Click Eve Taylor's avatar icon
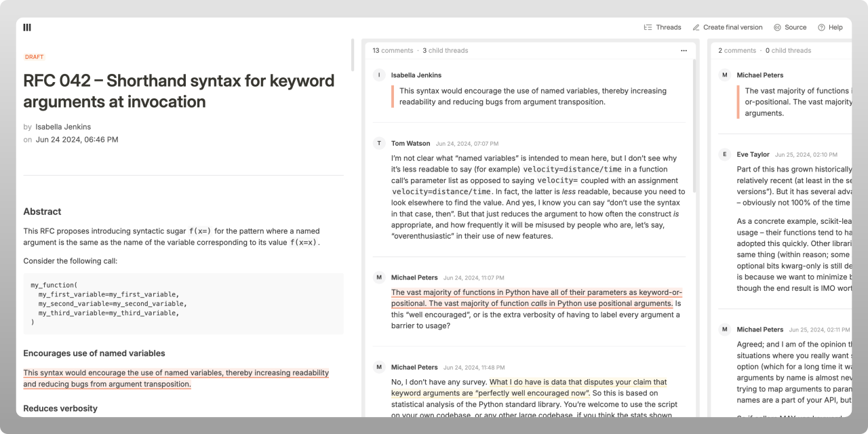 click(724, 154)
